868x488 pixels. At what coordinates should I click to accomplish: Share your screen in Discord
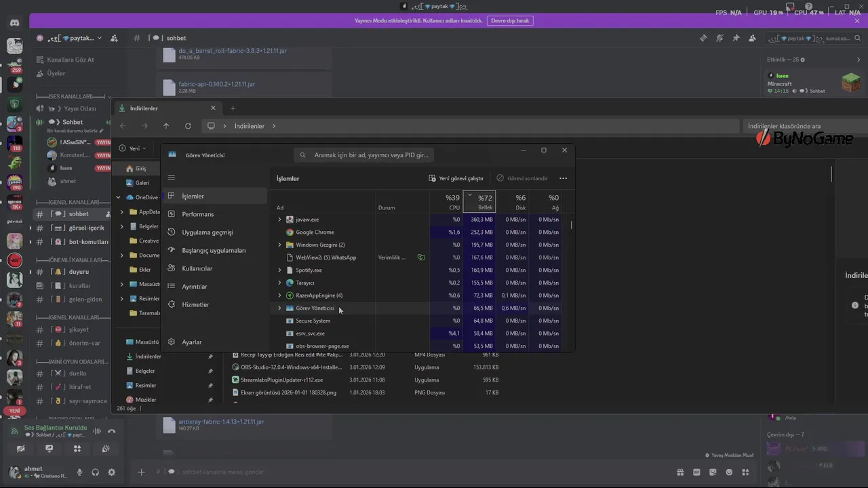tap(49, 449)
